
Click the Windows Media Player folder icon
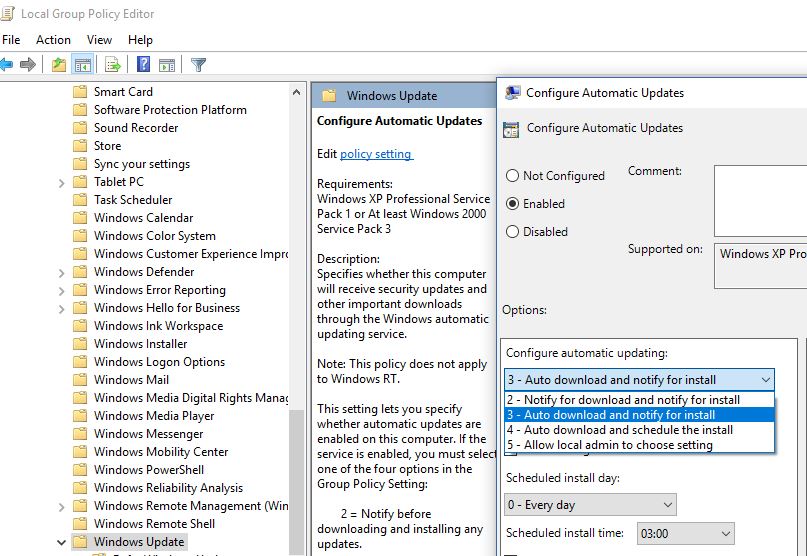coord(80,416)
